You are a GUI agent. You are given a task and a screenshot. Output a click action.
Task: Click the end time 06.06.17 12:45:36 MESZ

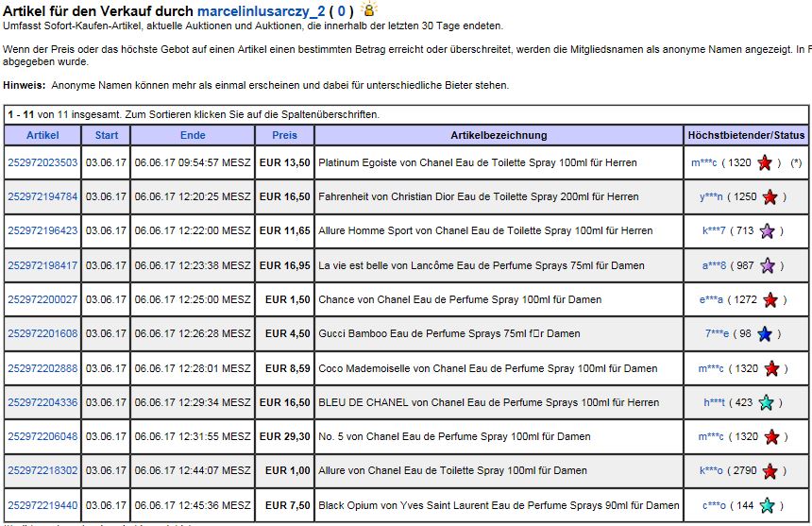click(x=193, y=506)
